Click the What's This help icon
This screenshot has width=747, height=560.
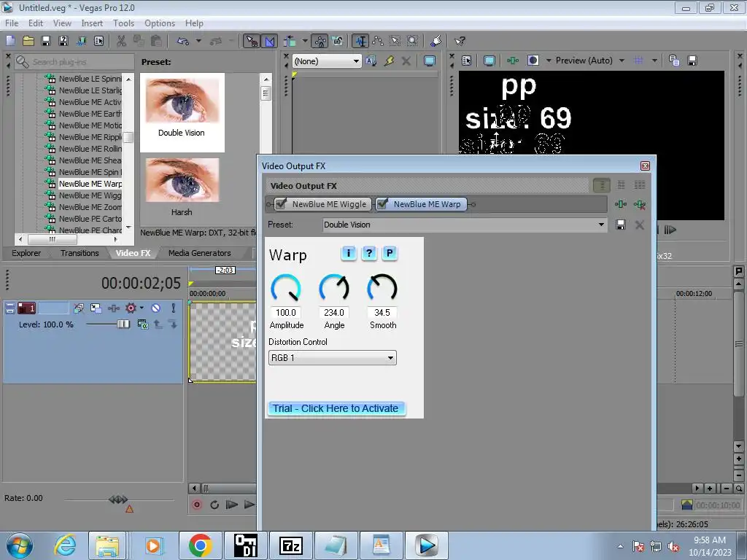click(x=460, y=42)
